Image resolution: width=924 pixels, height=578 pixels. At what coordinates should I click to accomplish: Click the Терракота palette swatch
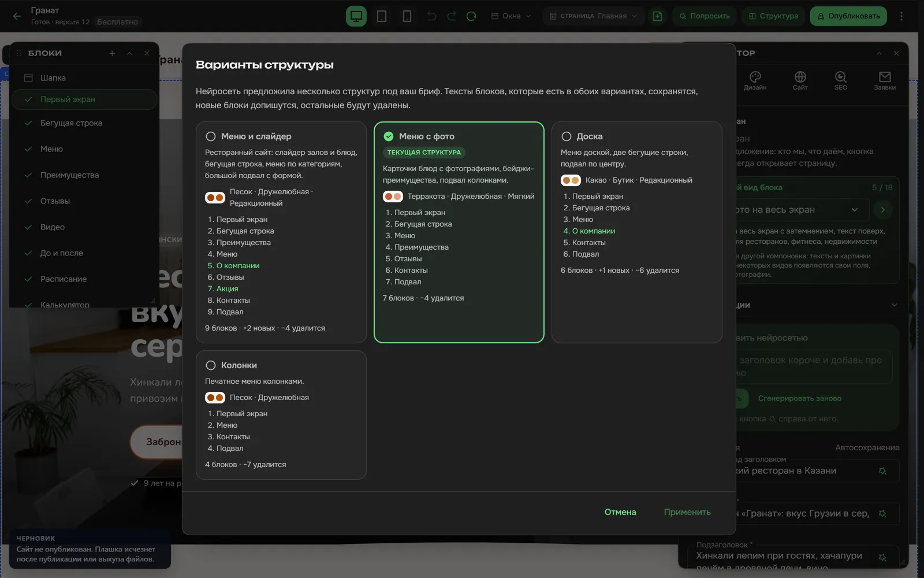click(x=393, y=197)
